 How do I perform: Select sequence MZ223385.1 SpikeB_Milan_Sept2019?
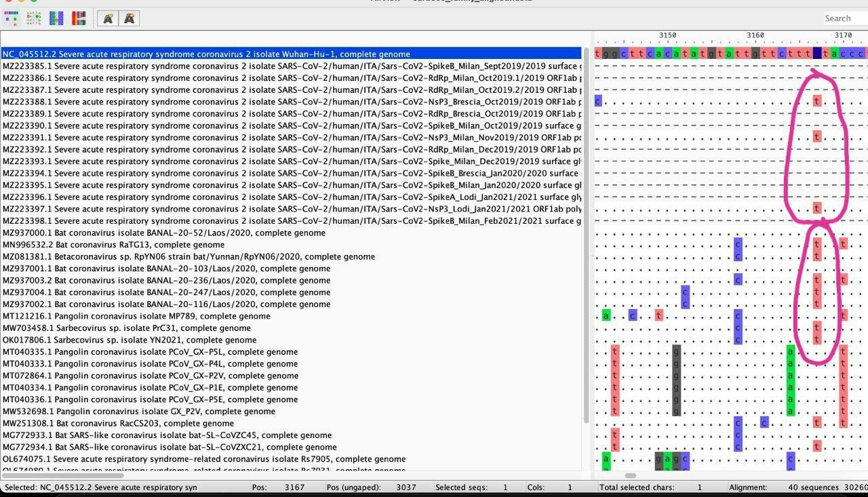(291, 66)
